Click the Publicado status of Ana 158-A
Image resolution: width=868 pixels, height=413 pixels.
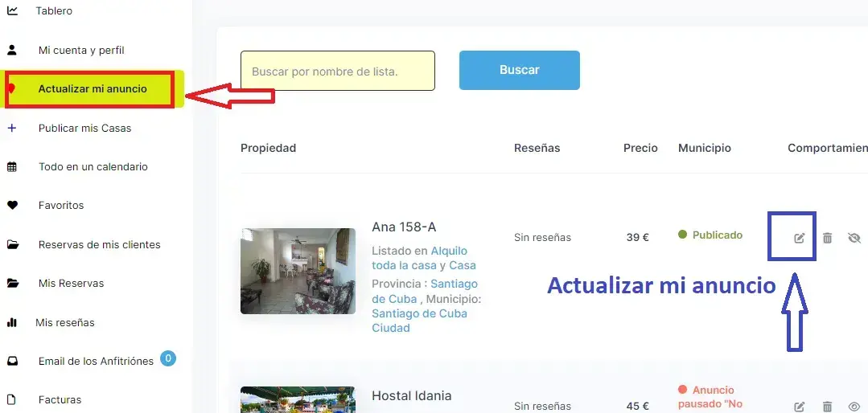tap(710, 235)
